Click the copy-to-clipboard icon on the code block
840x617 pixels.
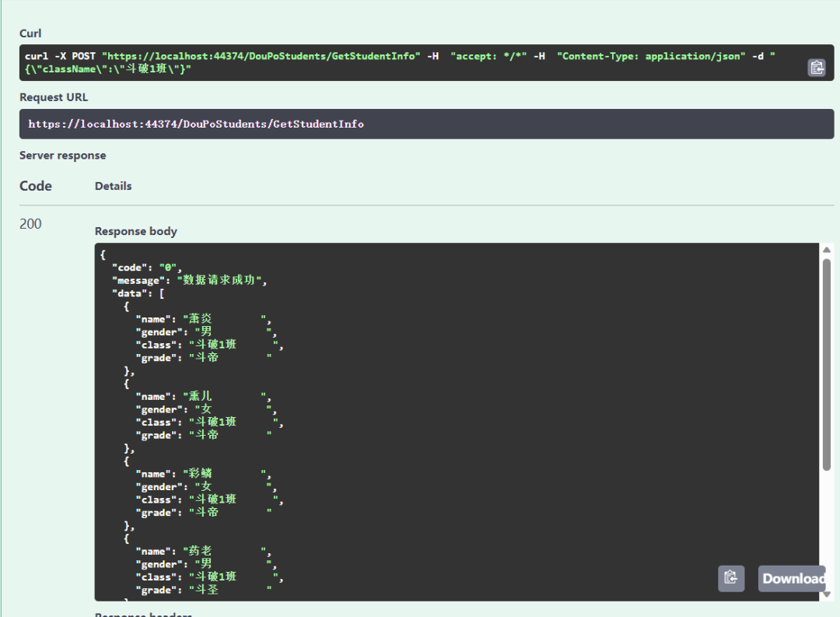(x=816, y=67)
